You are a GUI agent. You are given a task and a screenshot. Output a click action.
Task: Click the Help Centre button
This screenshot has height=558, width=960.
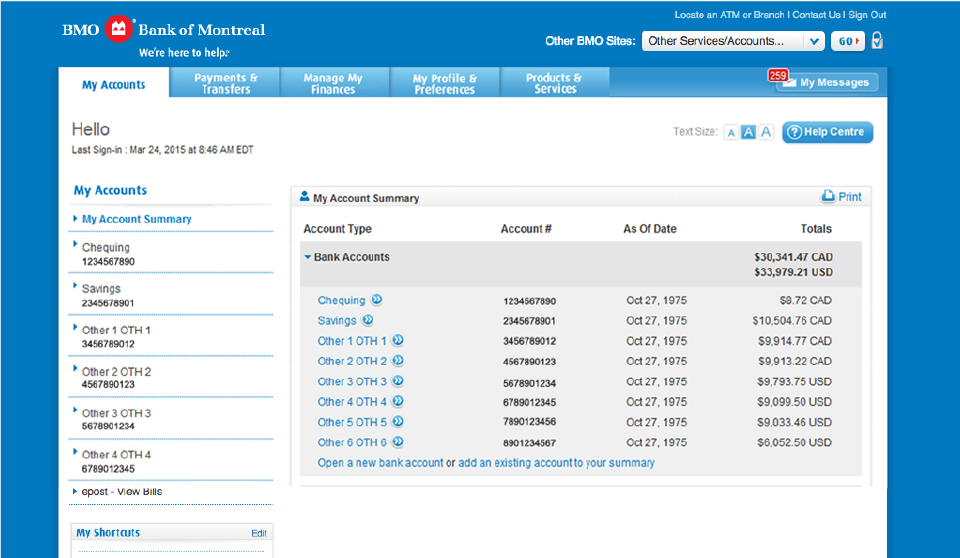tap(827, 132)
